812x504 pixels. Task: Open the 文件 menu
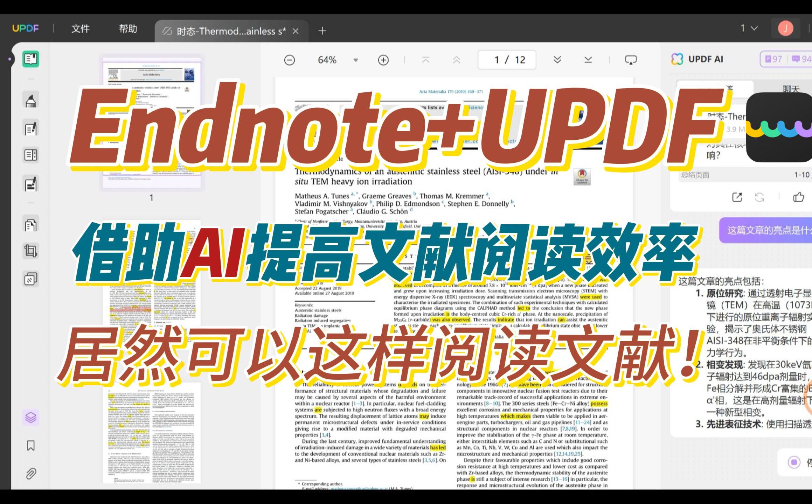pyautogui.click(x=81, y=29)
